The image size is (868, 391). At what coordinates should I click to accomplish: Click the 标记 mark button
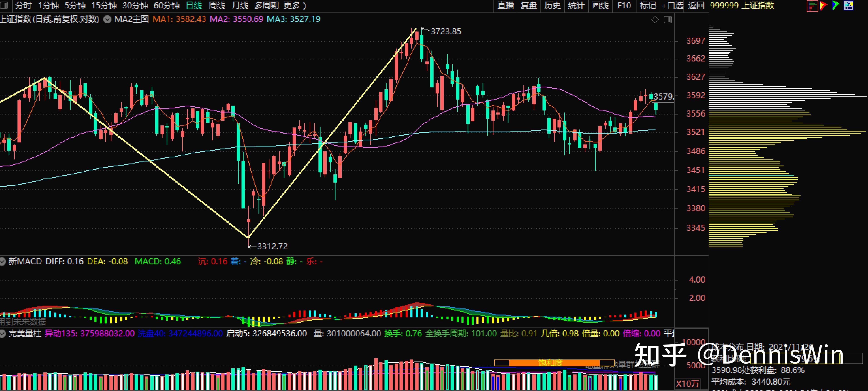(648, 5)
